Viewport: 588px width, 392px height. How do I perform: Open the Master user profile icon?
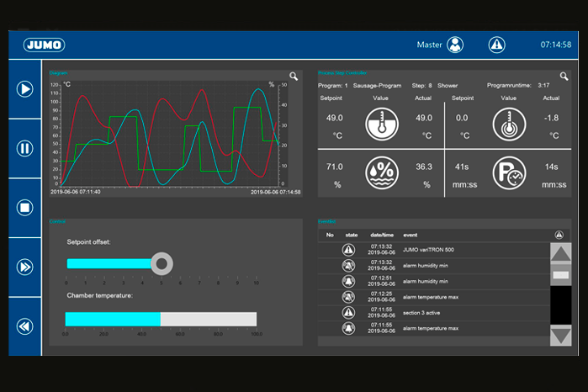pos(455,45)
